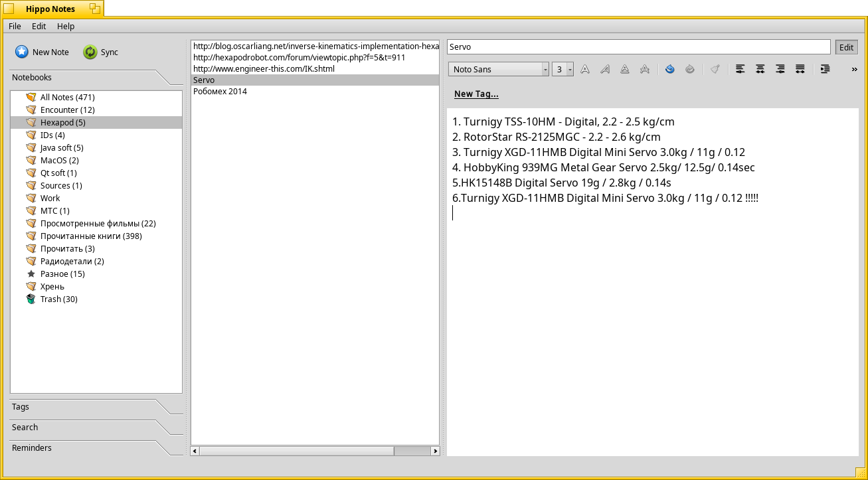Click the IDs notebook icon

pos(31,135)
